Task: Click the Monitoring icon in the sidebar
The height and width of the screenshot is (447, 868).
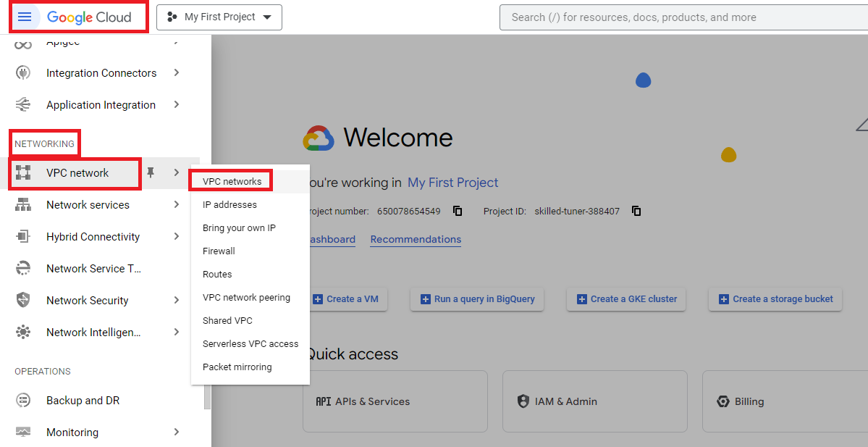Action: point(22,432)
